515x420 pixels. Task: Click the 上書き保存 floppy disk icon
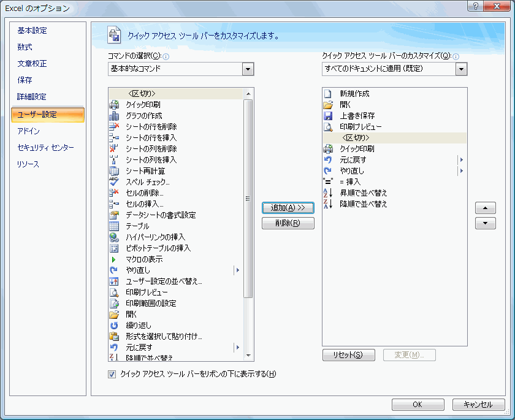tap(328, 116)
